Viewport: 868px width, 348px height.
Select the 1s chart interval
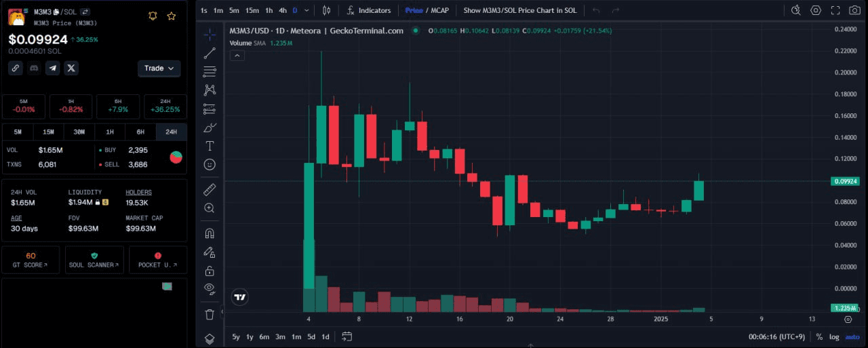(204, 10)
